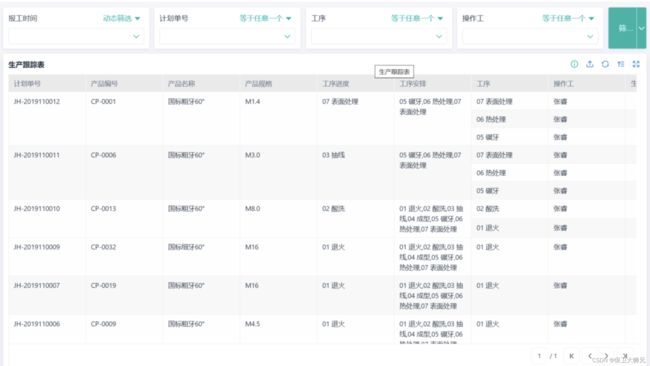Viewport: 650px width, 366px height.
Task: Click product code CP-0009
Action: pos(103,324)
